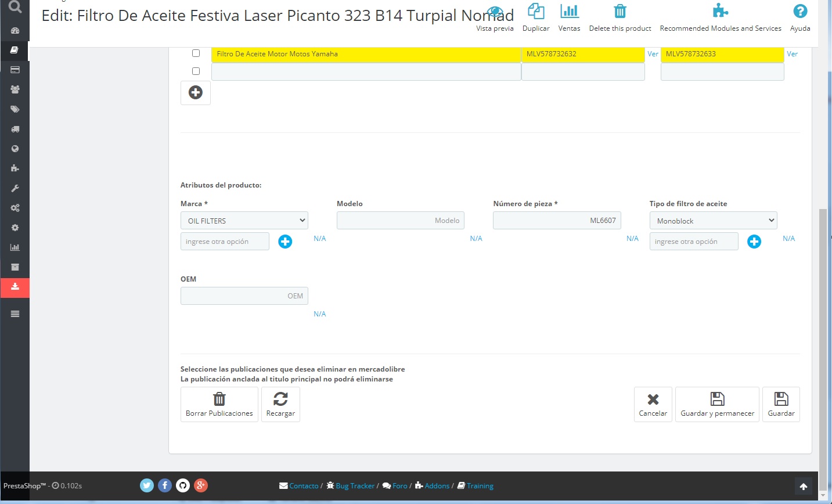
Task: Click the Duplicar icon in header
Action: click(x=535, y=12)
